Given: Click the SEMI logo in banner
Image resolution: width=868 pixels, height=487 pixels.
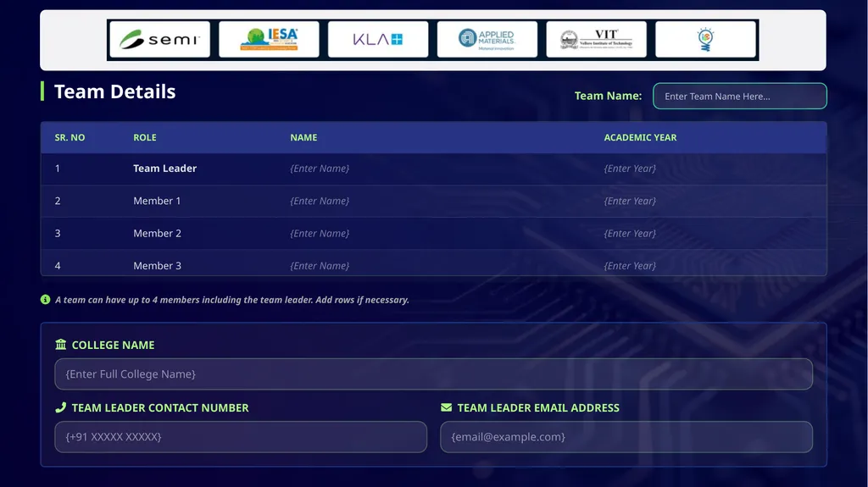Looking at the screenshot, I should point(159,39).
